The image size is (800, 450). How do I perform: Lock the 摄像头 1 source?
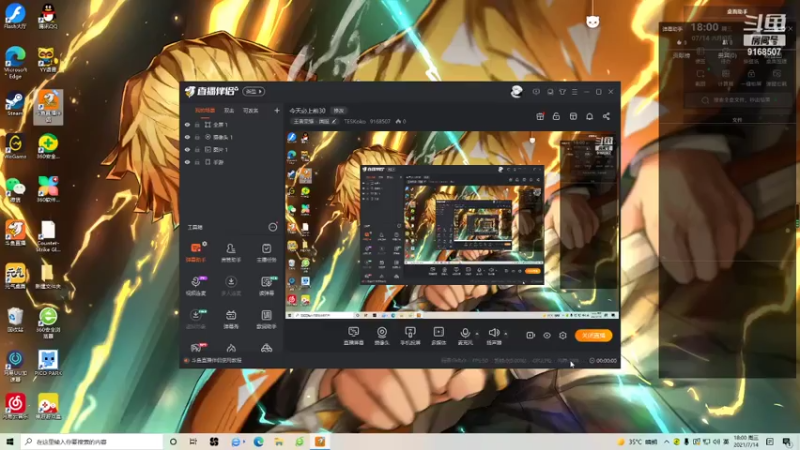(x=197, y=137)
